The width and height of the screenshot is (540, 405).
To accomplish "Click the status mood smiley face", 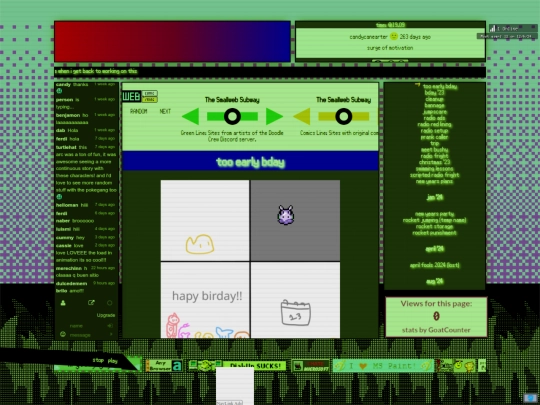I will click(394, 36).
